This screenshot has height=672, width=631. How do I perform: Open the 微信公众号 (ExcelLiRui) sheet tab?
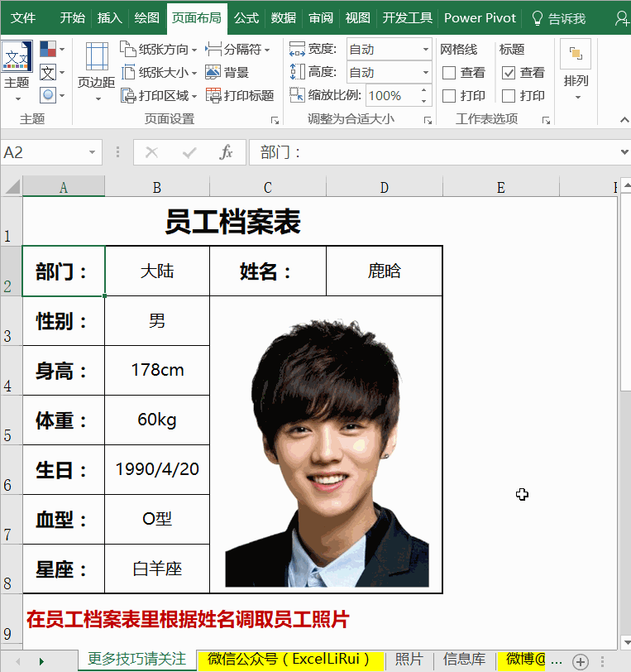(291, 660)
